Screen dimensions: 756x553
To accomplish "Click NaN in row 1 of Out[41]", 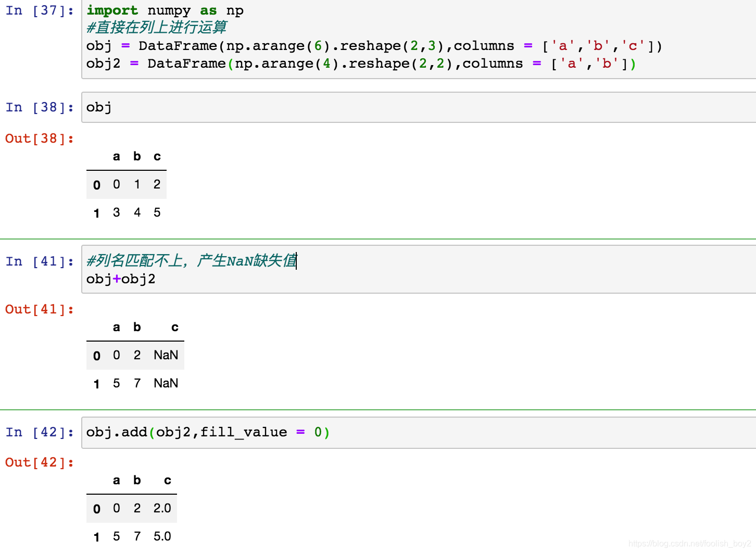I will pyautogui.click(x=166, y=383).
